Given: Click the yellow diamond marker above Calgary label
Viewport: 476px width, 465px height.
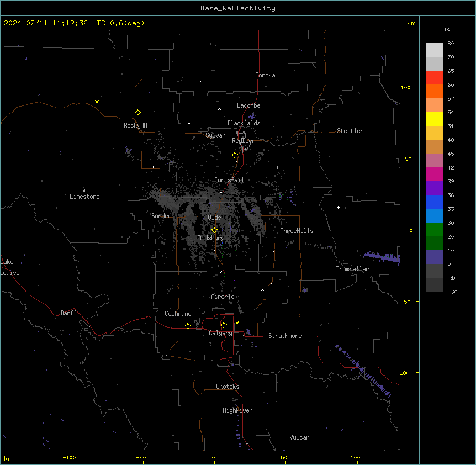Looking at the screenshot, I should (224, 325).
